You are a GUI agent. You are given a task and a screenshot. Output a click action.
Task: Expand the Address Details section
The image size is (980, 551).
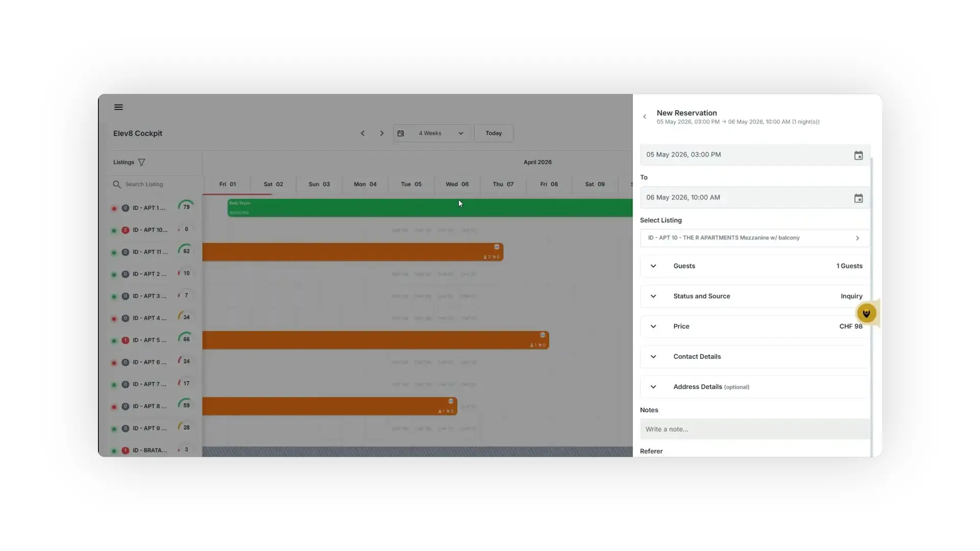coord(755,387)
